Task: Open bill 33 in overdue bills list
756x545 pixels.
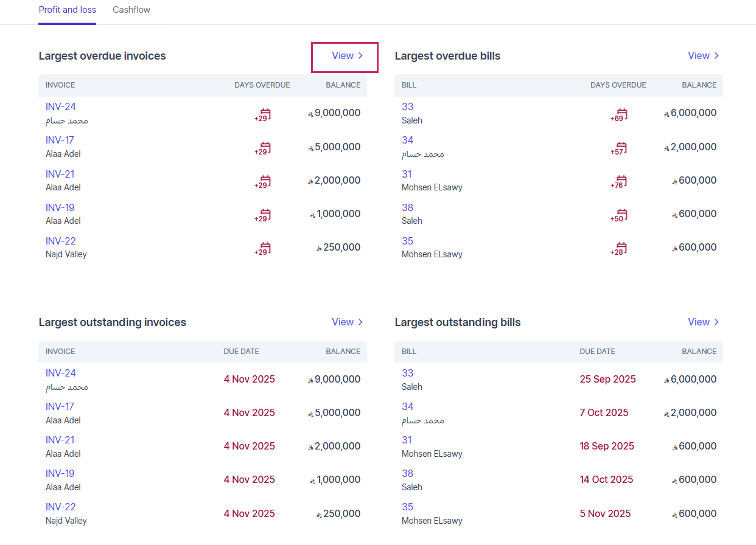Action: coord(407,107)
